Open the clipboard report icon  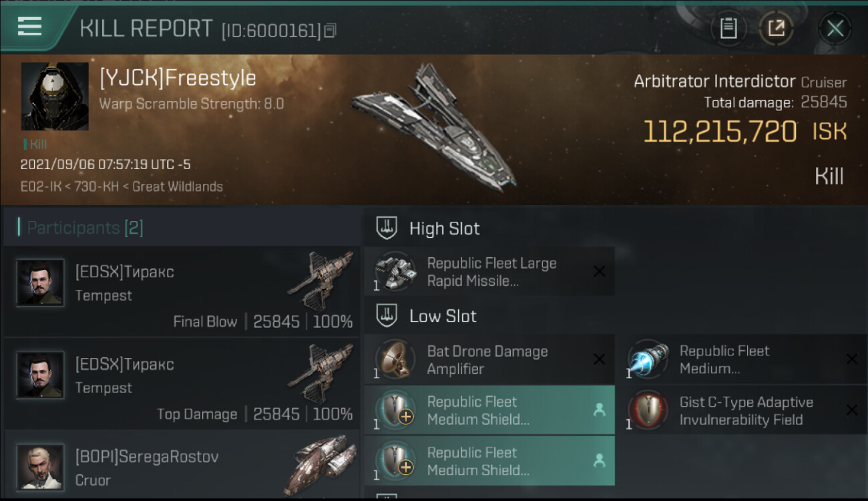[x=728, y=28]
